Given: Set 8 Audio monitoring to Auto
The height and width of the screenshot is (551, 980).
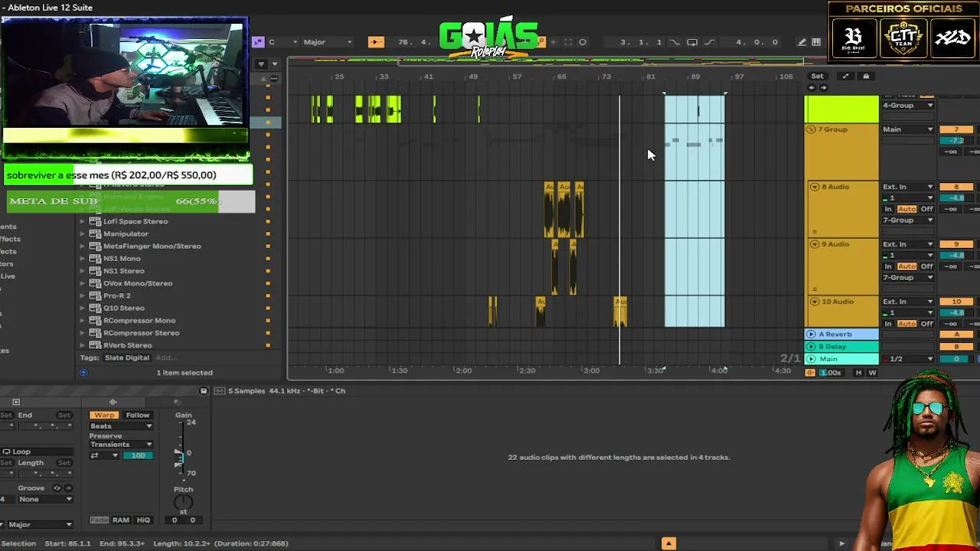Looking at the screenshot, I should (907, 209).
